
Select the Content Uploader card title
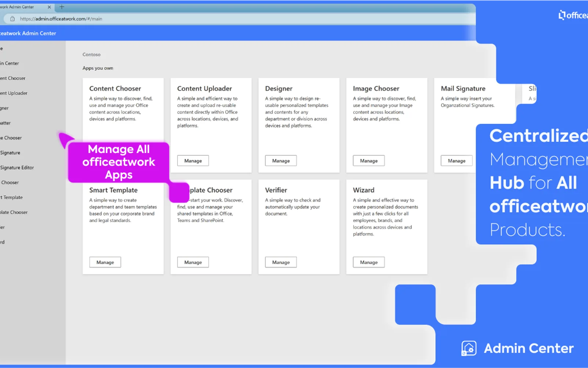tap(204, 89)
